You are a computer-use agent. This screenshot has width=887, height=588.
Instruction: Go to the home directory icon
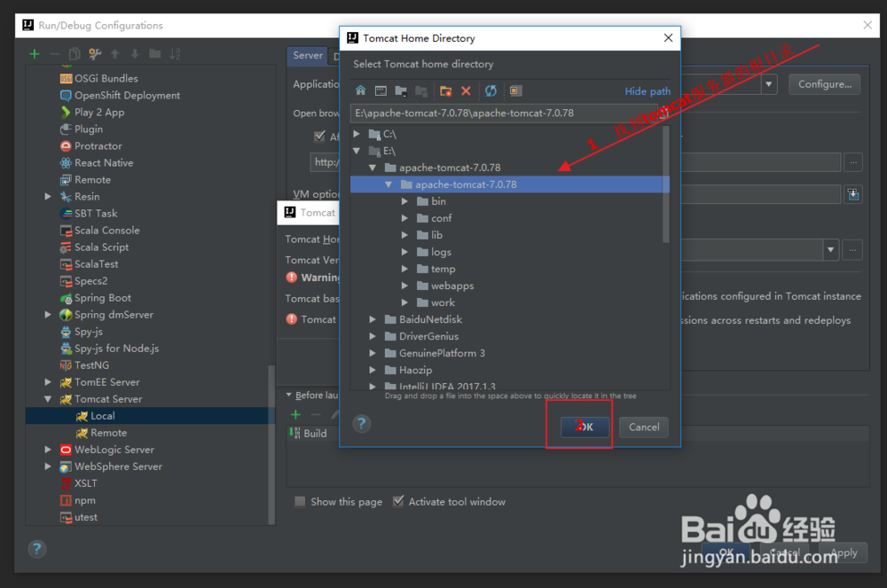click(360, 90)
